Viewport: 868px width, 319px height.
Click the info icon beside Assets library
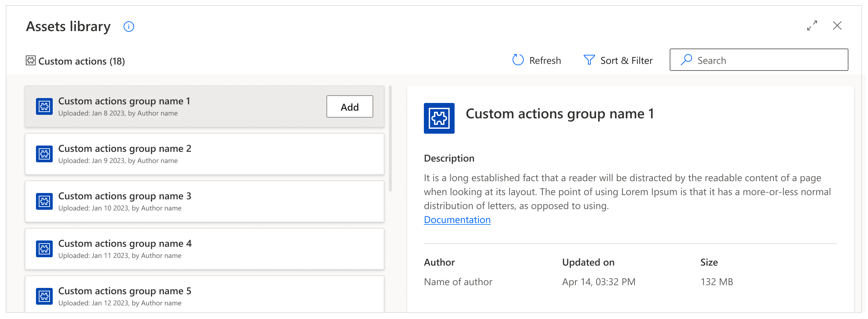click(128, 27)
